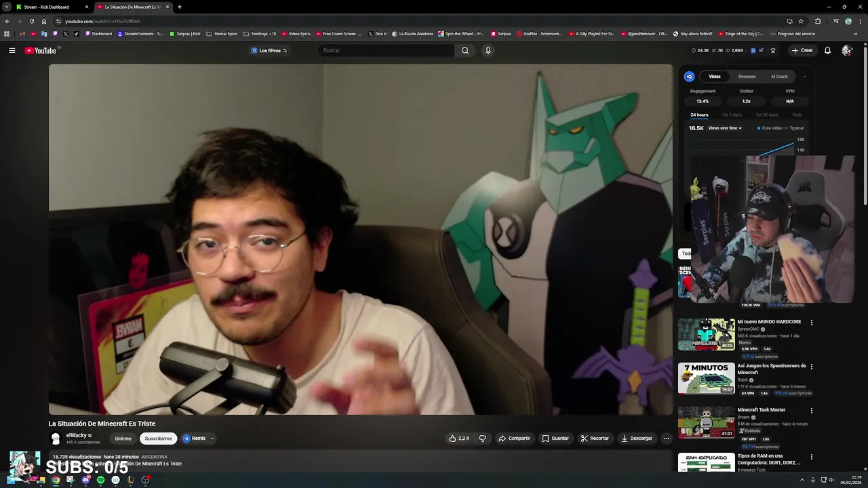The height and width of the screenshot is (488, 868).
Task: Select the 24 hours range tab
Action: (699, 115)
